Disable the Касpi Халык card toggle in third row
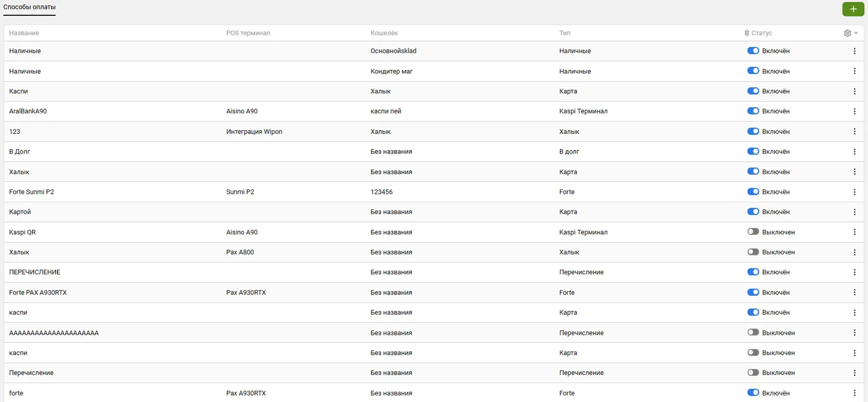Screen dimensions: 868x402 click(753, 91)
